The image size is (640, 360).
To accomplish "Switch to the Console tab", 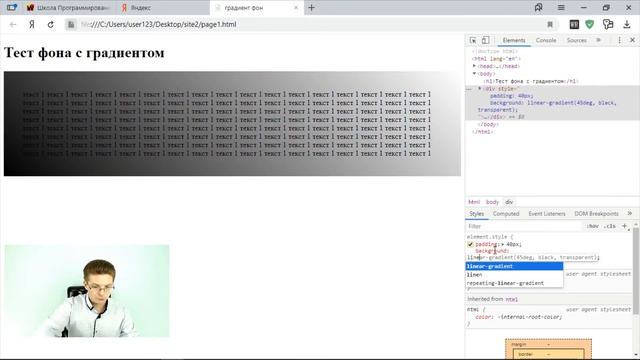I will [x=546, y=40].
